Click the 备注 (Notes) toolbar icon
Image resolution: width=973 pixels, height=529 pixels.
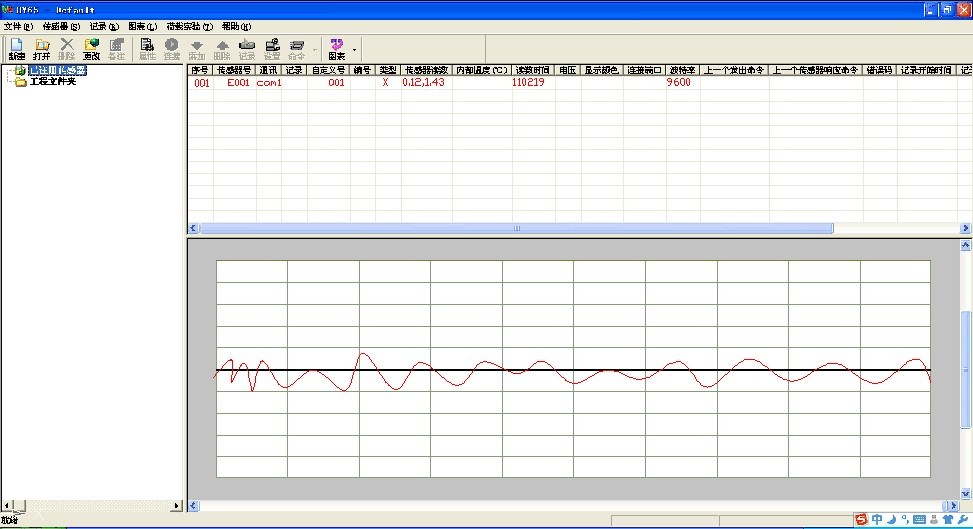[116, 49]
